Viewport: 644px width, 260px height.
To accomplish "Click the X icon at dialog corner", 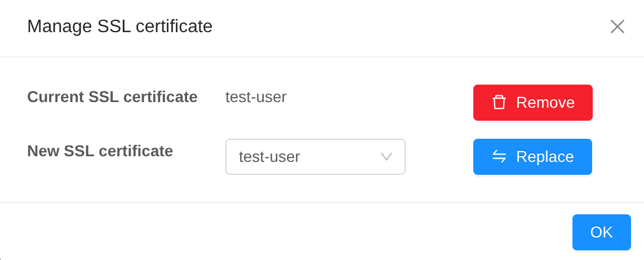I will 617,27.
